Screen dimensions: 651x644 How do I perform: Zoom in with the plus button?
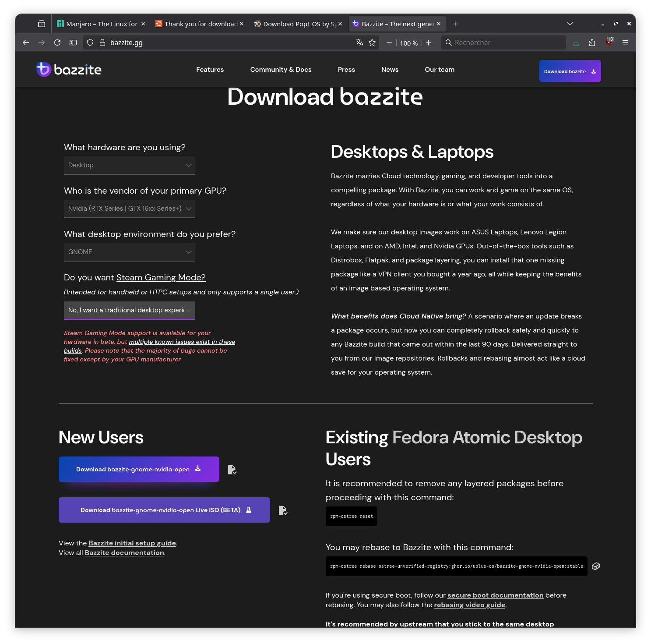tap(429, 42)
